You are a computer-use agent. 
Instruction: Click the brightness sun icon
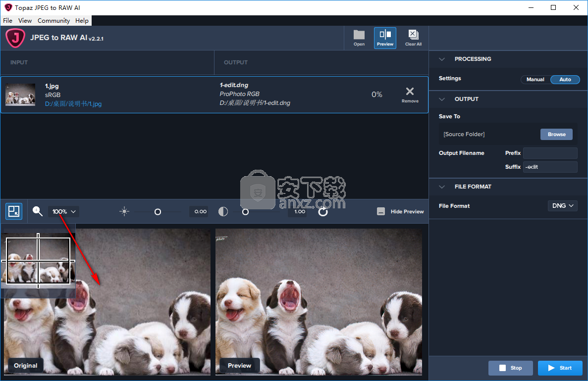(x=124, y=212)
